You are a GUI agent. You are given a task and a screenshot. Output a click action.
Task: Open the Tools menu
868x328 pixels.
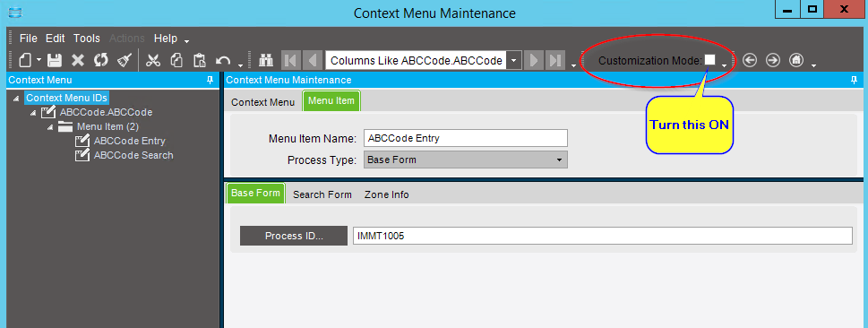87,39
